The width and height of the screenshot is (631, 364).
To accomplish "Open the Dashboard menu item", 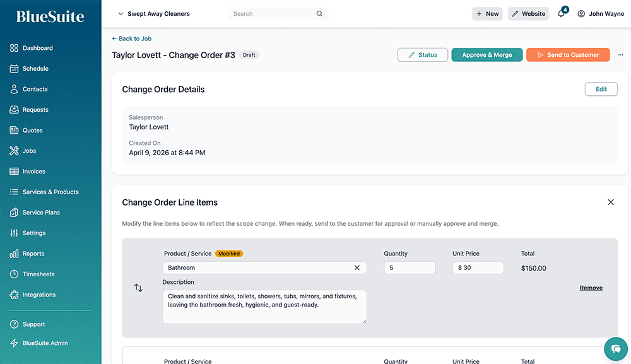I will click(37, 48).
